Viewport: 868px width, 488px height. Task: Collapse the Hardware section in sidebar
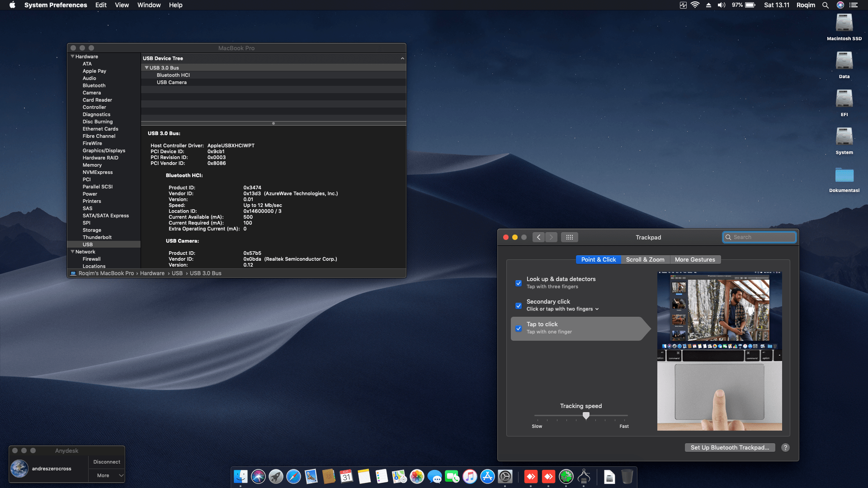click(72, 56)
